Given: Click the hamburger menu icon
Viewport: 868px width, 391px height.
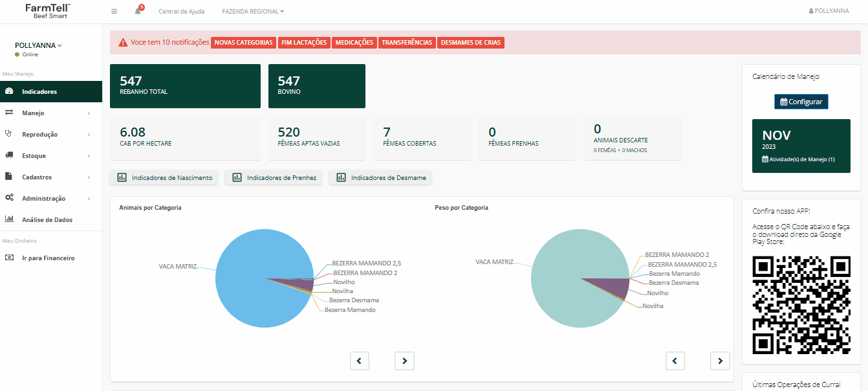Looking at the screenshot, I should pyautogui.click(x=114, y=12).
